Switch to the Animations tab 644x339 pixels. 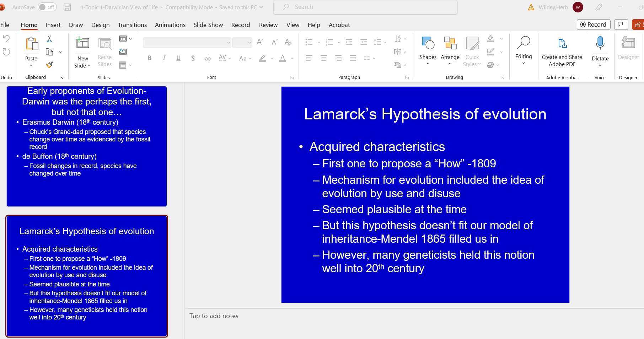170,25
